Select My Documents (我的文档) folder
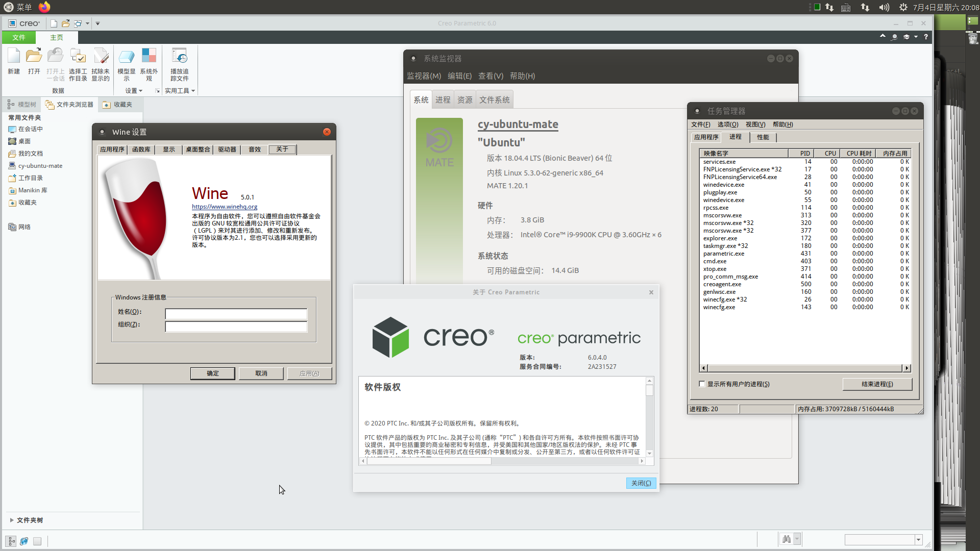 click(31, 154)
